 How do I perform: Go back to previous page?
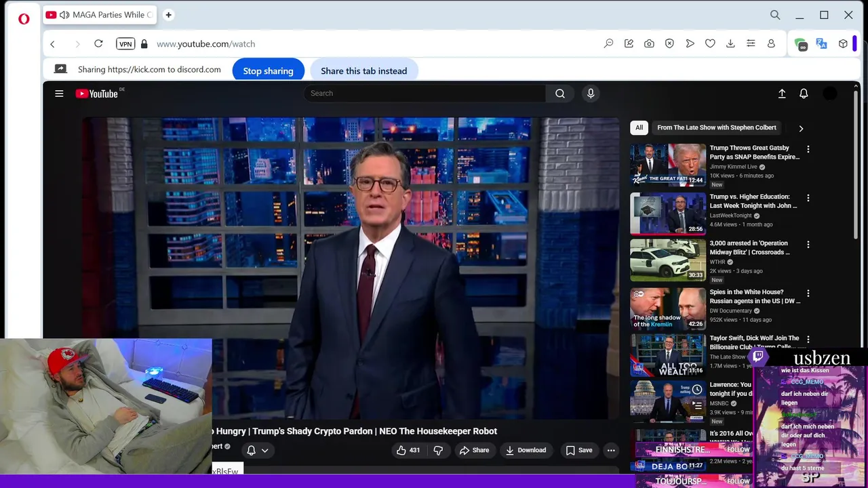tap(52, 44)
